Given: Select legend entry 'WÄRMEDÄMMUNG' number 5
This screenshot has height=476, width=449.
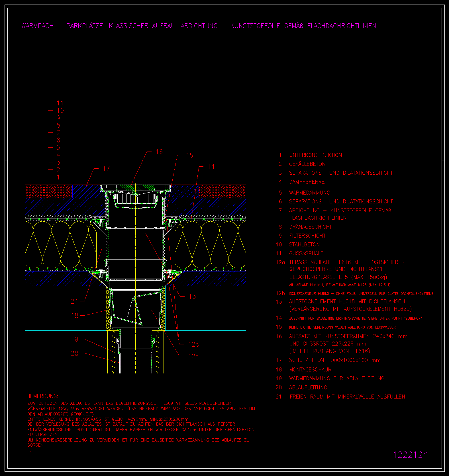Looking at the screenshot, I should (309, 193).
